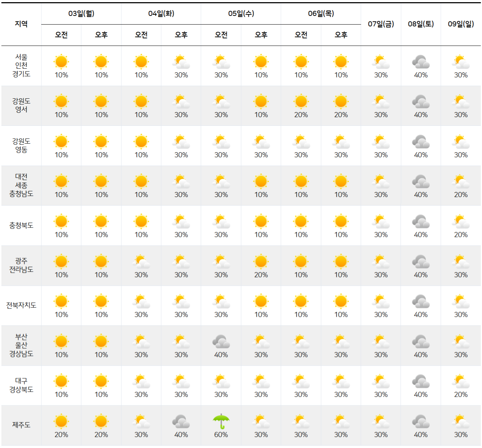Viewport: 482px width, 448px height.
Task: Click the umbrella rain icon for 제주도
Action: click(221, 421)
